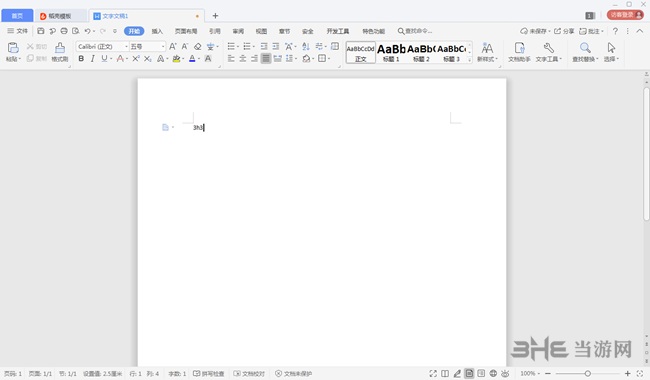
Task: Increase font size with the larger A icon
Action: coord(173,46)
